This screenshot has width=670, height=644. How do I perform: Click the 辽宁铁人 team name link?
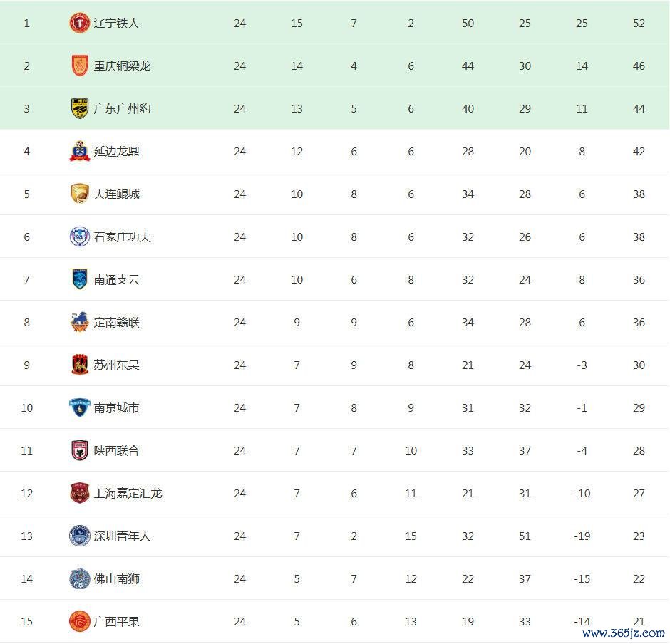116,23
